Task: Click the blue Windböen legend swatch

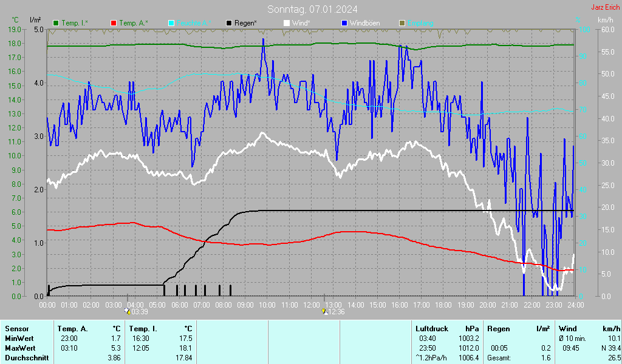Action: pyautogui.click(x=344, y=23)
